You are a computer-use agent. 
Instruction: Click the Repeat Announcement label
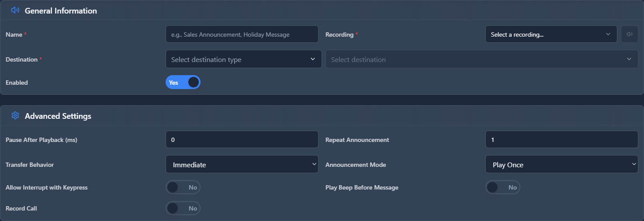tap(357, 140)
